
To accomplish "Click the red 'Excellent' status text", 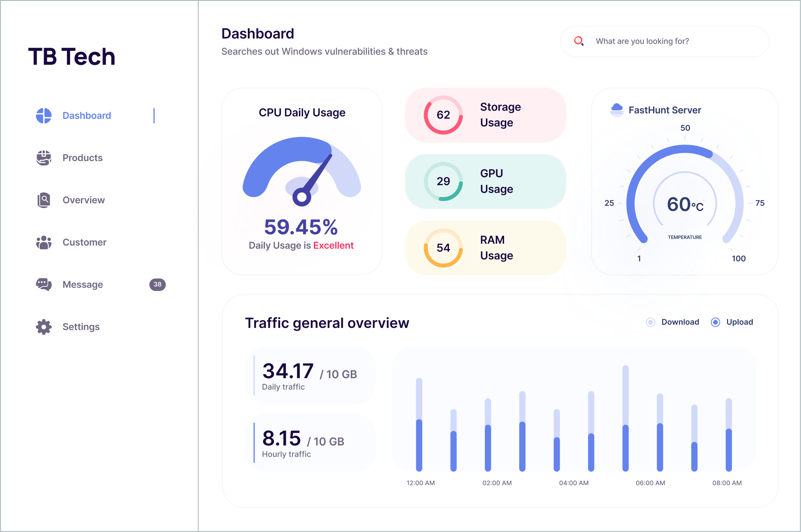I will pos(333,245).
